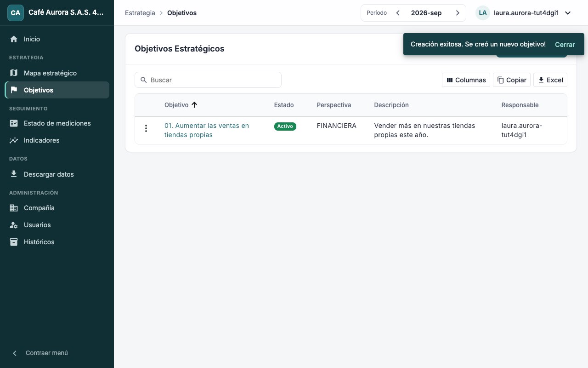Collapse the menu with Contraer menú
588x368 pixels.
click(x=57, y=353)
